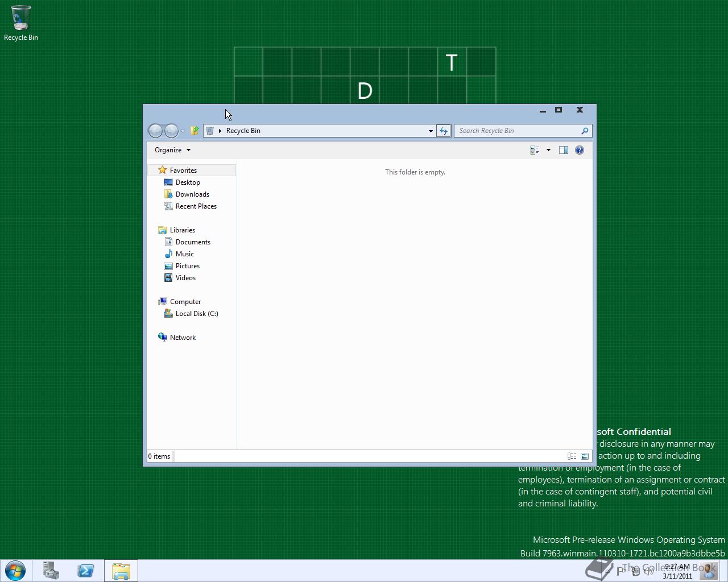Click the '0 items' status text
Image resolution: width=728 pixels, height=582 pixels.
click(x=159, y=456)
